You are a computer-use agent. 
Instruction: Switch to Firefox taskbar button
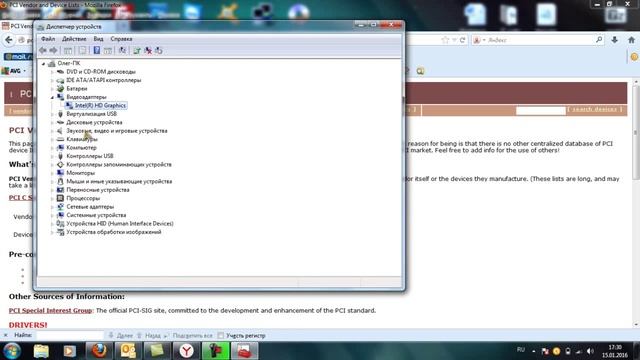point(99,351)
